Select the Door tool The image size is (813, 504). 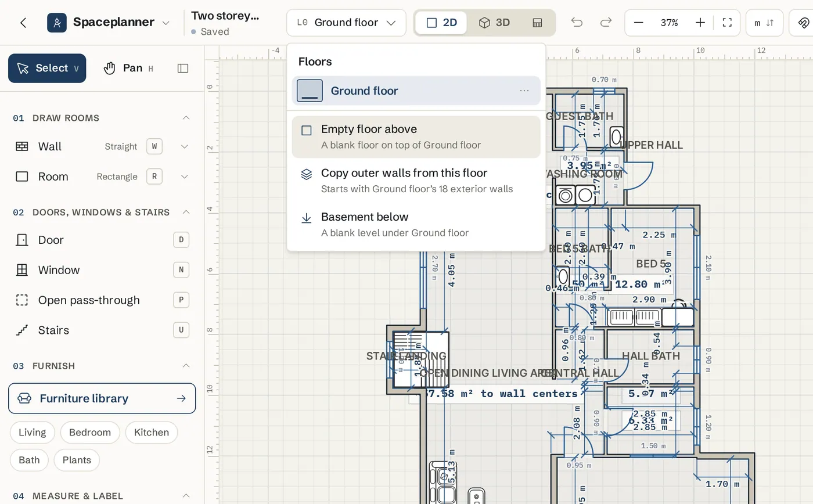tap(102, 240)
